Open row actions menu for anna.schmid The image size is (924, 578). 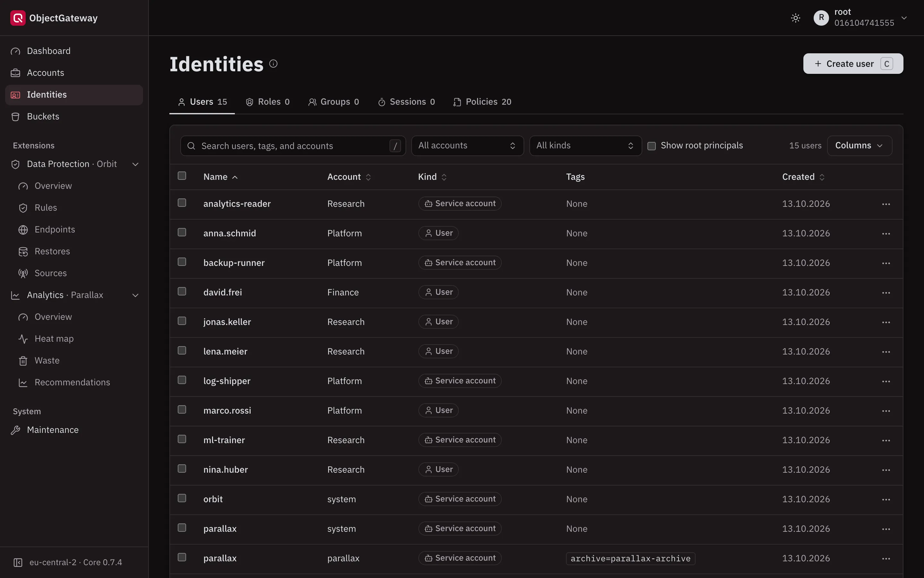[x=886, y=233]
